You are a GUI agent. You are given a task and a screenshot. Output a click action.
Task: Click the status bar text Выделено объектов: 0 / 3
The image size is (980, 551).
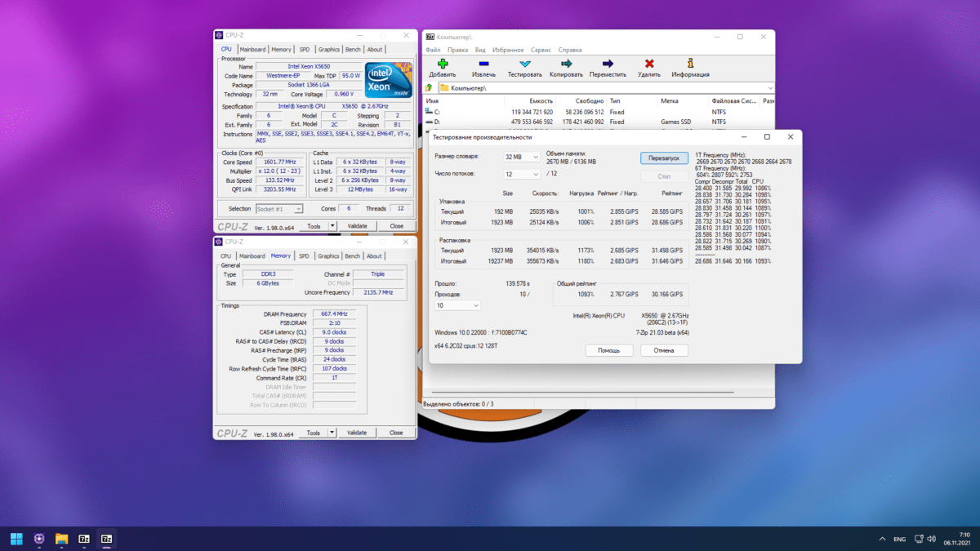coord(458,403)
